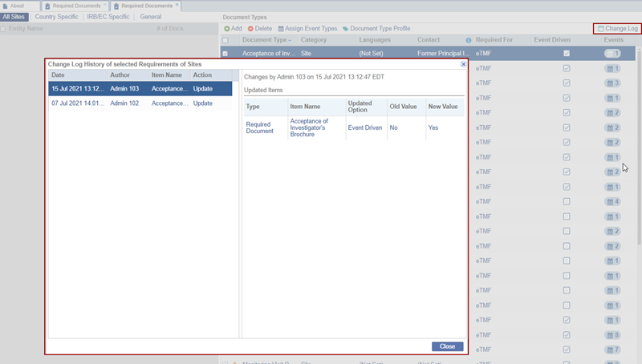
Task: Sort change log by Date column header
Action: pyautogui.click(x=59, y=75)
